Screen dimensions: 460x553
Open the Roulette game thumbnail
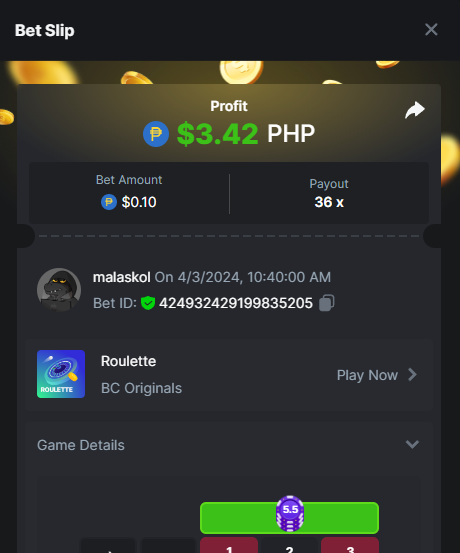[61, 374]
